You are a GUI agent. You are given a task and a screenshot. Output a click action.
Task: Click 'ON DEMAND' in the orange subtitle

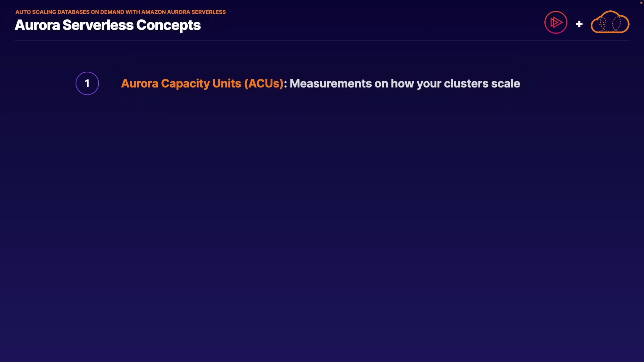[107, 12]
